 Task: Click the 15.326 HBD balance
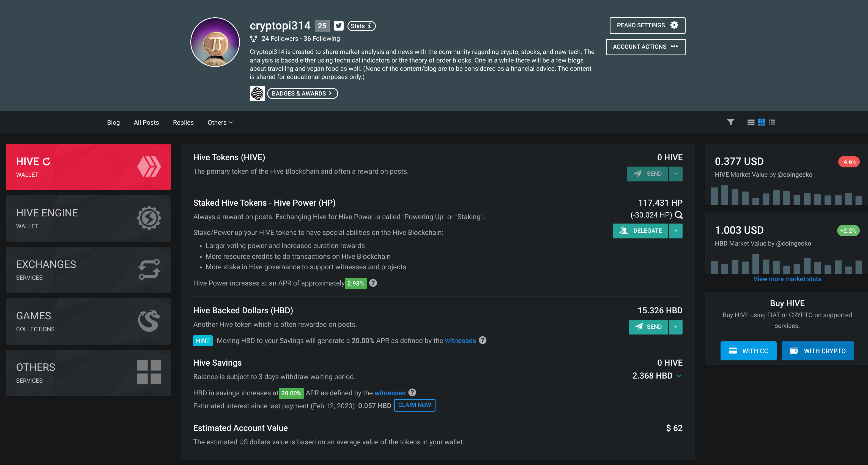coord(660,310)
